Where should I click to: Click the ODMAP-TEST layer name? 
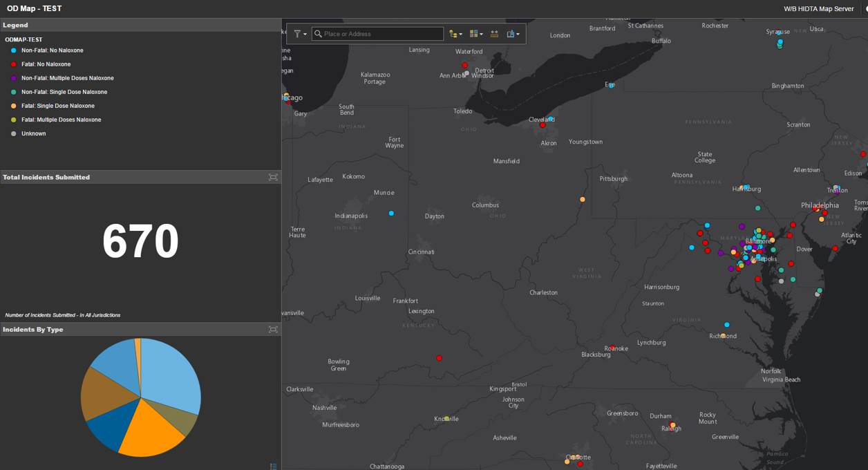coord(23,39)
